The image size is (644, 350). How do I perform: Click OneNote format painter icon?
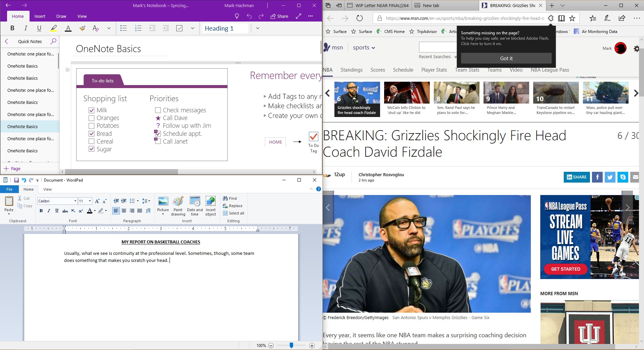[x=82, y=28]
